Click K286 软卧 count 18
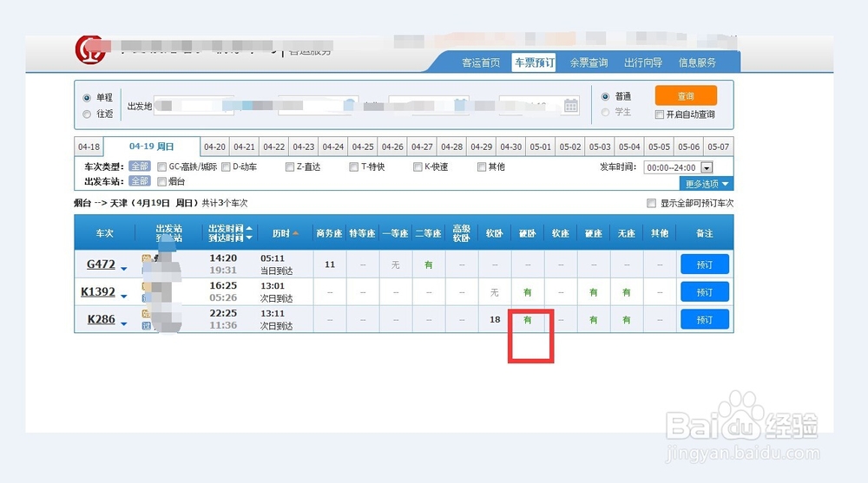The image size is (868, 483). pos(495,320)
